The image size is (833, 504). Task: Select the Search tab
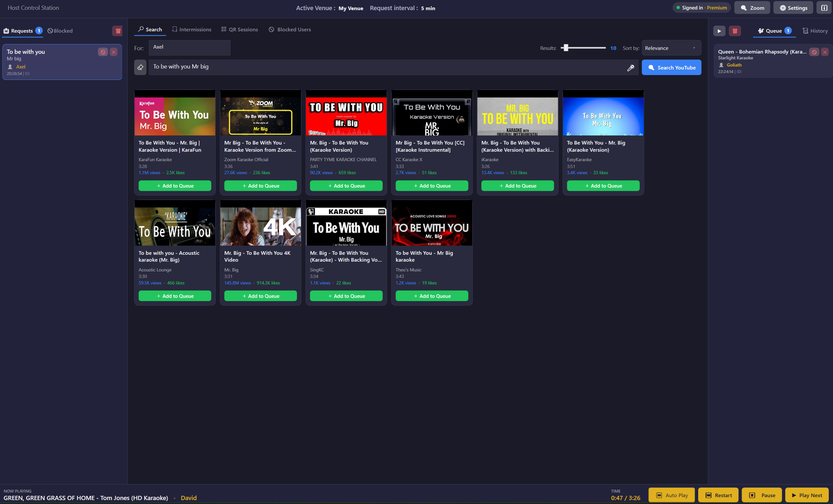pos(150,30)
